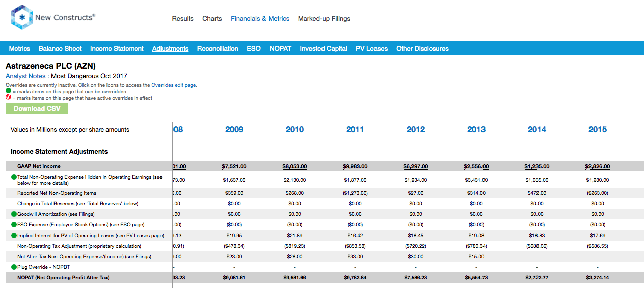
Task: Click the ($1,273.00) Reported Net Non-Operating value
Action: click(x=355, y=193)
